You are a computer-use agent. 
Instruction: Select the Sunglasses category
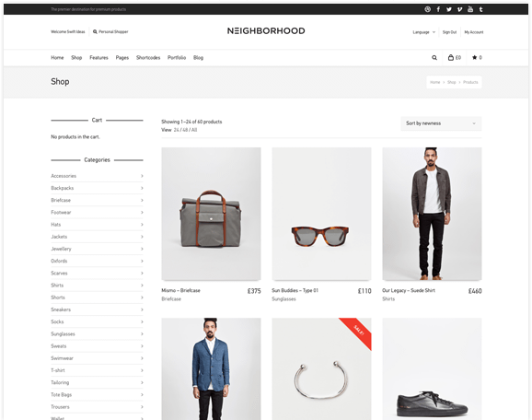point(63,333)
